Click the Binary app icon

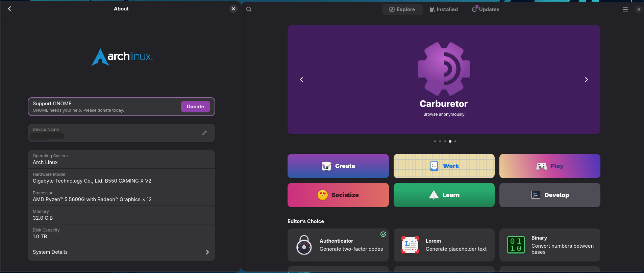pyautogui.click(x=516, y=245)
